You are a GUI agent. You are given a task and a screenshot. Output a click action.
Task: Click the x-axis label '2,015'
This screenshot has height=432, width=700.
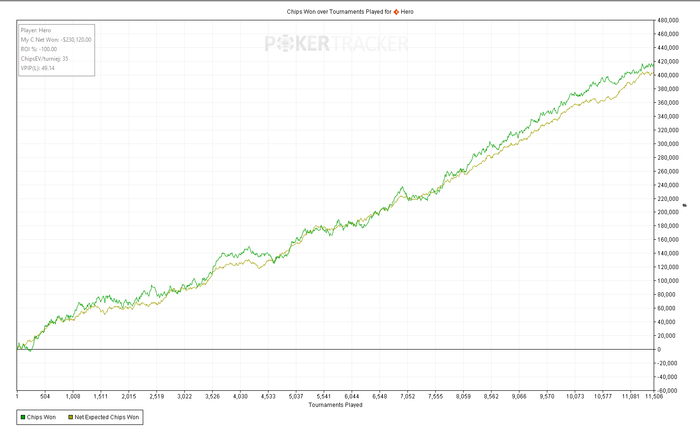point(129,396)
